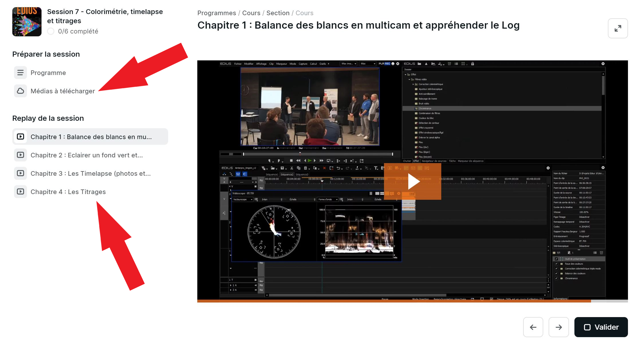Go to next lesson with right arrow
644x348 pixels.
point(558,327)
